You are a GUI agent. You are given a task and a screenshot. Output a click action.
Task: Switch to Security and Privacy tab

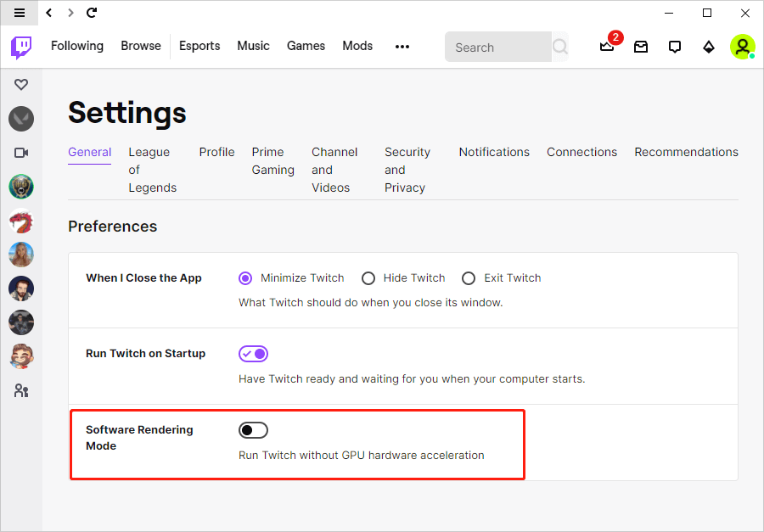click(x=407, y=170)
